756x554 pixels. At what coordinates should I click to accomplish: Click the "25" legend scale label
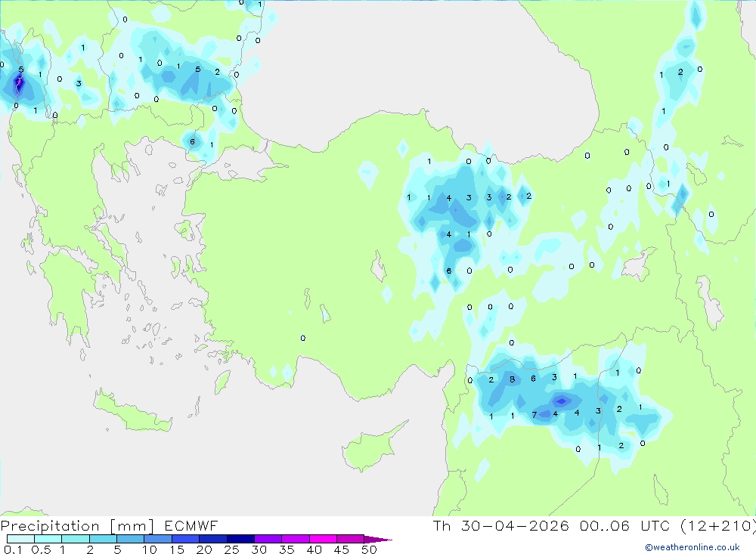[232, 549]
